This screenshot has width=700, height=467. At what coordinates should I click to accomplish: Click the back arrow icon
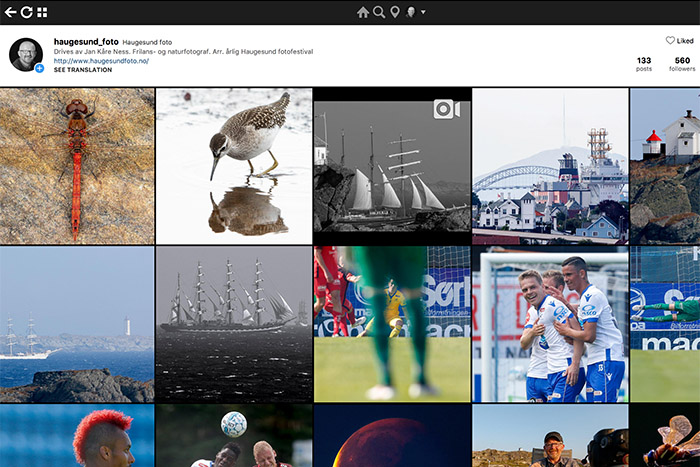(10, 12)
